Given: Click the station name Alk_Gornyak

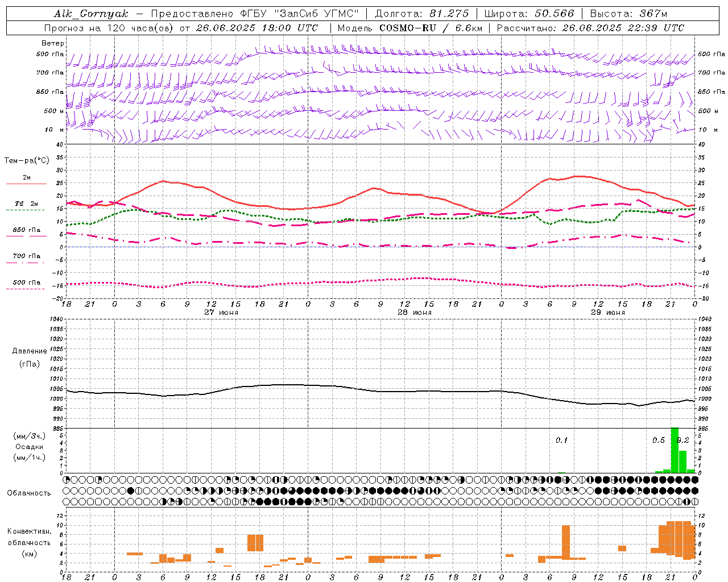Looking at the screenshot, I should [91, 14].
